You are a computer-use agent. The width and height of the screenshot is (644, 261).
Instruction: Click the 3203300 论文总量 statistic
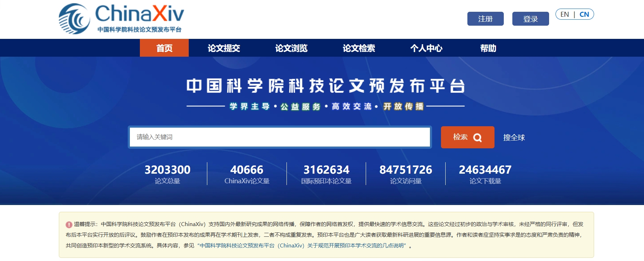pyautogui.click(x=167, y=174)
